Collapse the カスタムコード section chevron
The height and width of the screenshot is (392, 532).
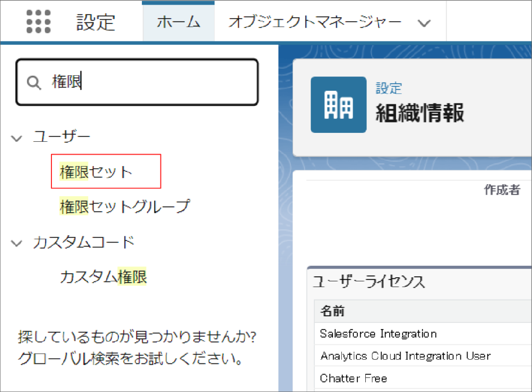coord(16,244)
